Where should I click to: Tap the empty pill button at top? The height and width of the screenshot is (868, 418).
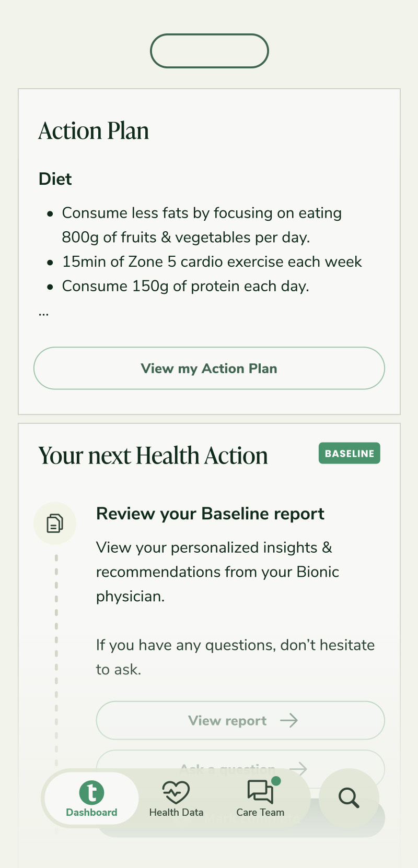tap(209, 51)
